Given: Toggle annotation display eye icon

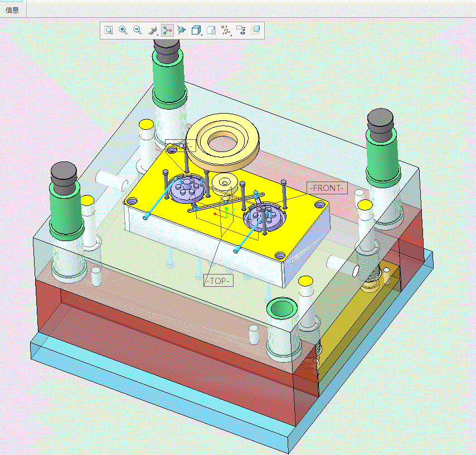Looking at the screenshot, I should coord(241,30).
